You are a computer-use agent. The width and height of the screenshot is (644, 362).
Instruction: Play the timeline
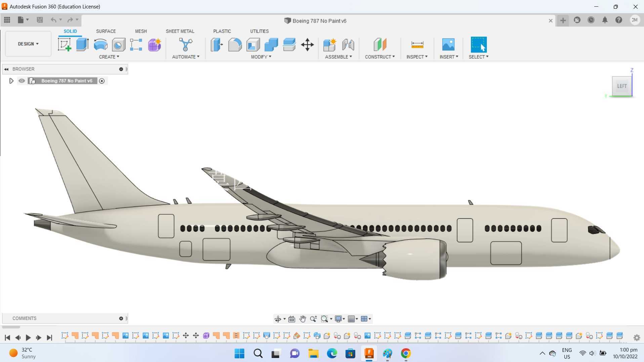tap(28, 337)
